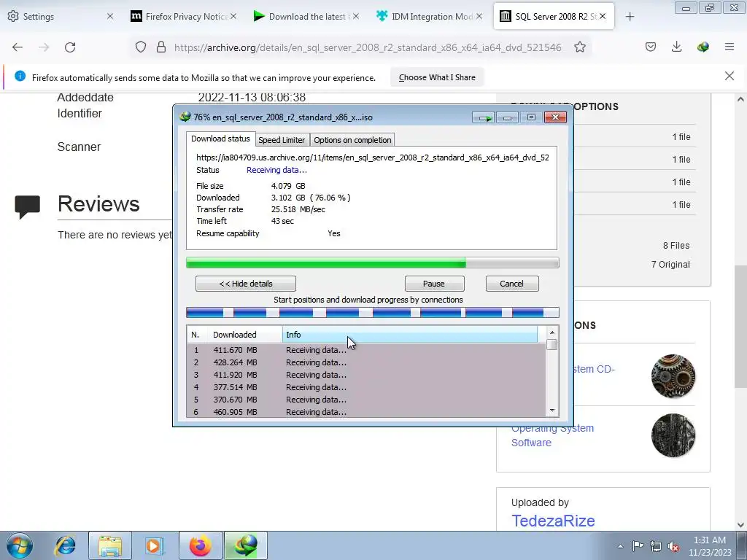Image resolution: width=747 pixels, height=560 pixels.
Task: Close the Firefox Privacy Notice tab
Action: (233, 16)
